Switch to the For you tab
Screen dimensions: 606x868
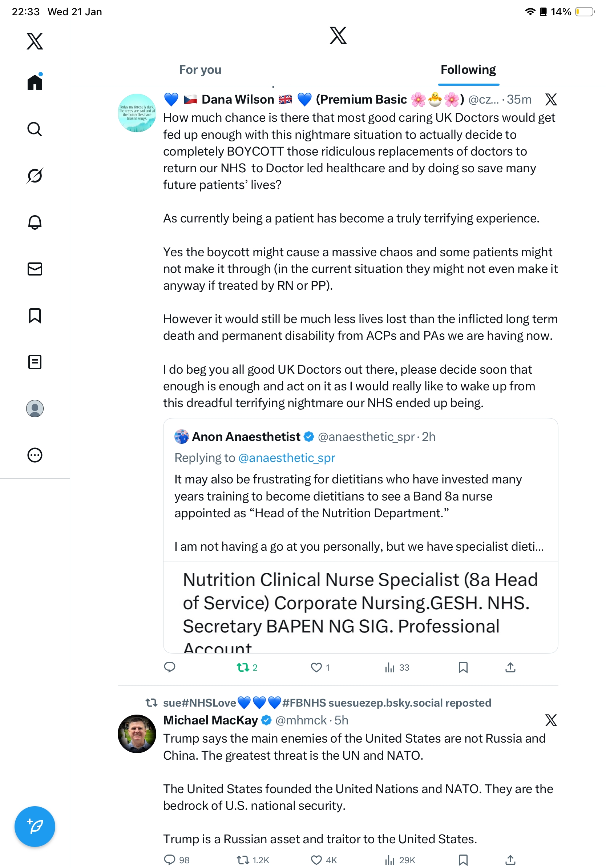(200, 70)
